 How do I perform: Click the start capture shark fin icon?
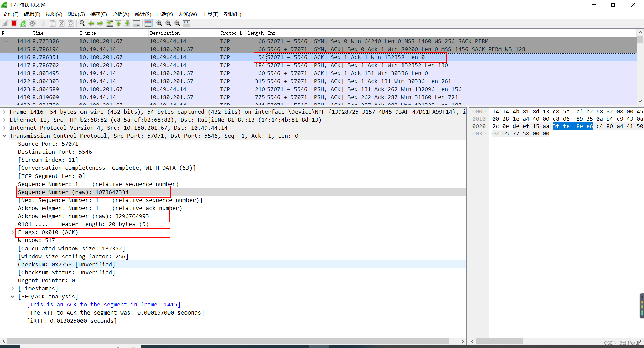click(5, 23)
